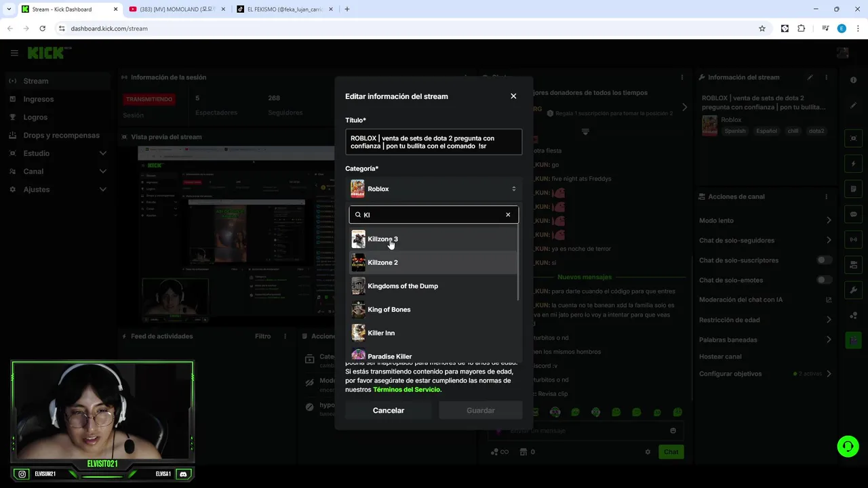Open the Chrome tab search dropdown
Image resolution: width=868 pixels, height=488 pixels.
9,9
